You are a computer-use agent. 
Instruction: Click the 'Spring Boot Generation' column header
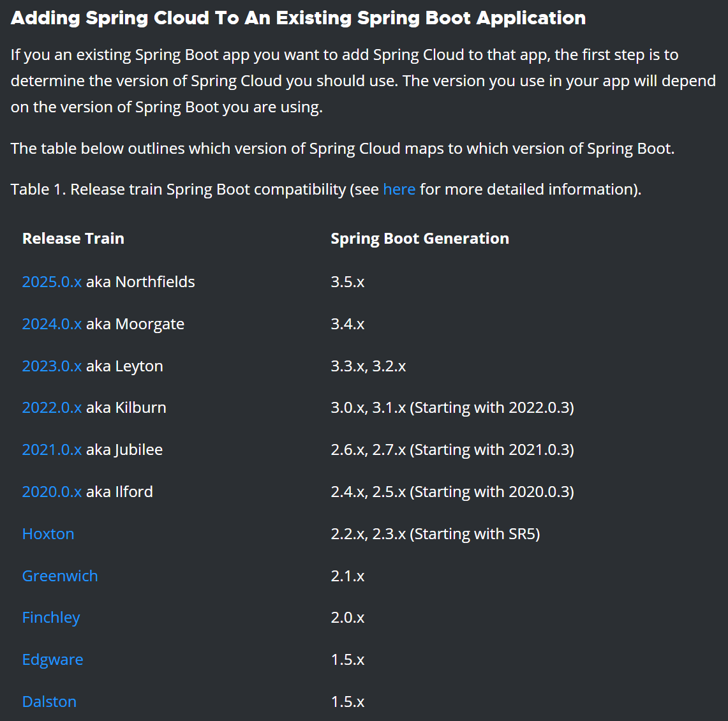(419, 239)
